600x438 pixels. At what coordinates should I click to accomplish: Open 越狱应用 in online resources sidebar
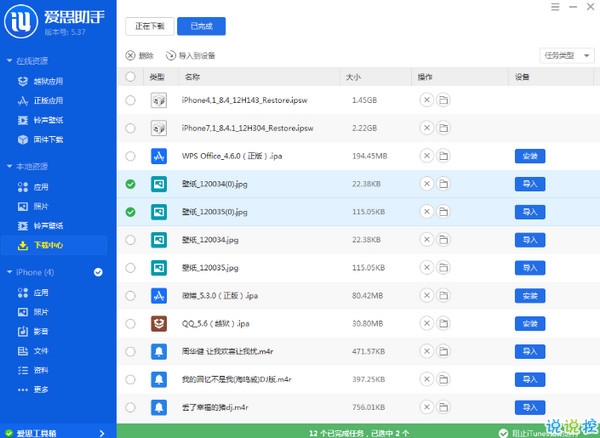(48, 81)
